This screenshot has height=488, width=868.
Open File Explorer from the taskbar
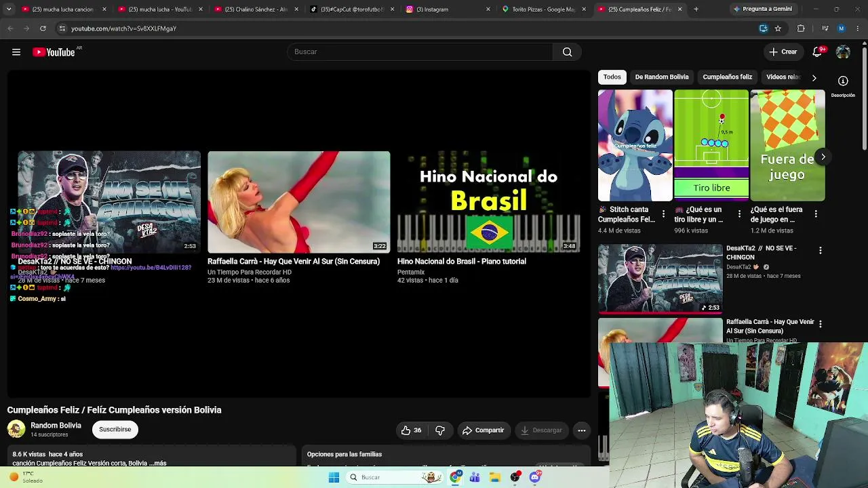pos(495,478)
